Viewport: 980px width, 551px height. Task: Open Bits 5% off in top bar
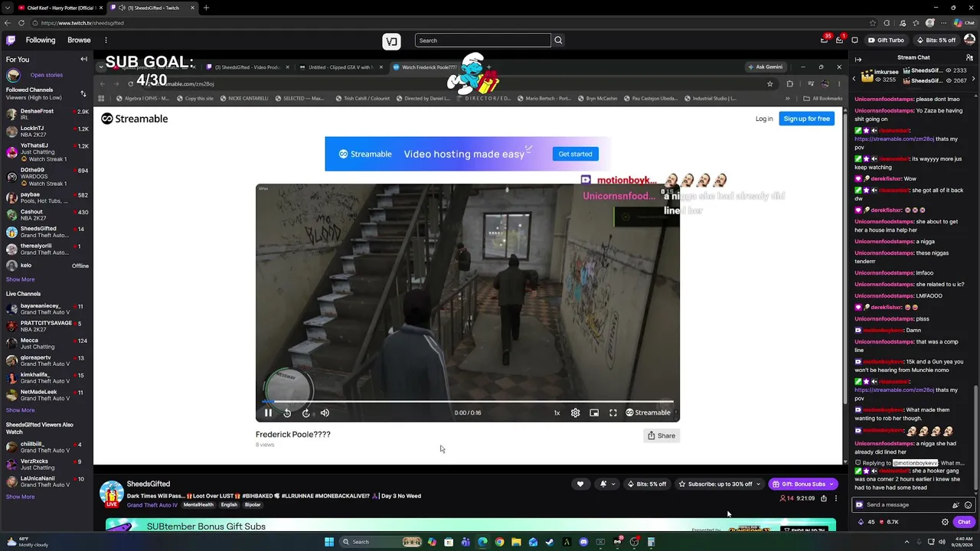936,40
